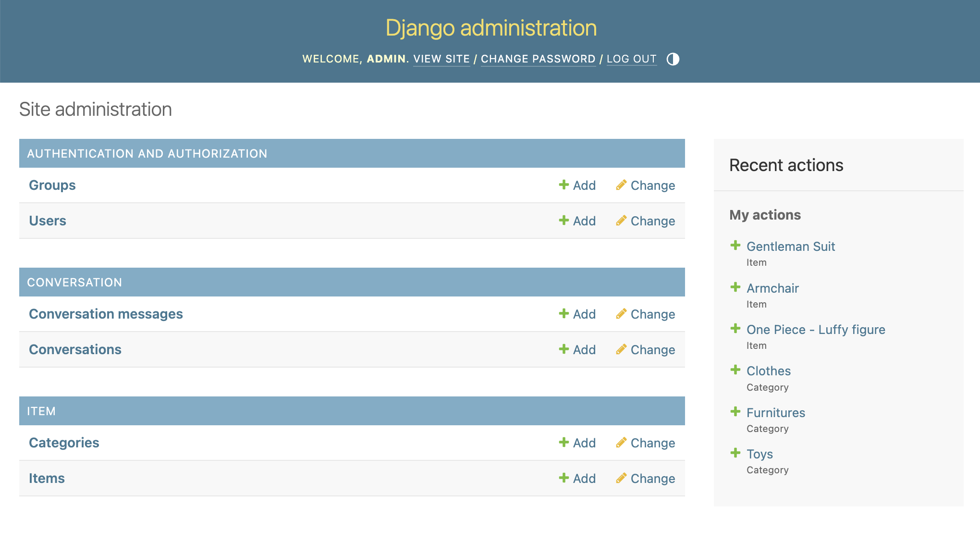Click the Add plus icon for Categories
The width and height of the screenshot is (980, 543).
563,443
